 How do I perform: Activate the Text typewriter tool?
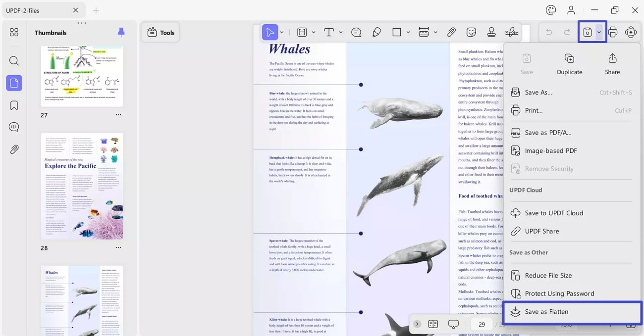coord(329,32)
